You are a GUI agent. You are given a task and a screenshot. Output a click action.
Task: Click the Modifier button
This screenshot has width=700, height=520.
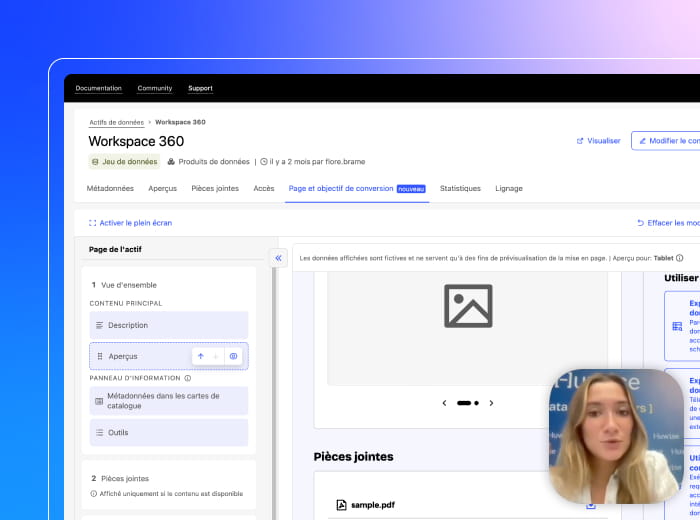[x=668, y=141]
